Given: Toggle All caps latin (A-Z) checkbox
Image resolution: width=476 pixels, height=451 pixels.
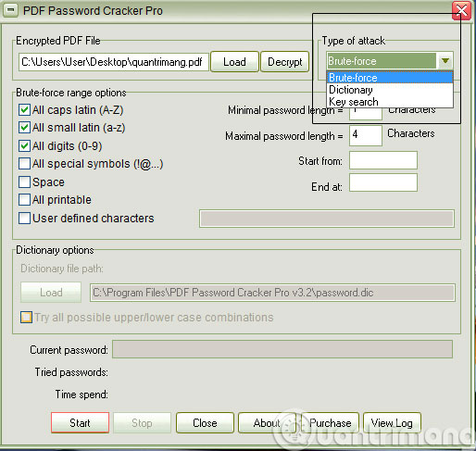Looking at the screenshot, I should pyautogui.click(x=24, y=110).
